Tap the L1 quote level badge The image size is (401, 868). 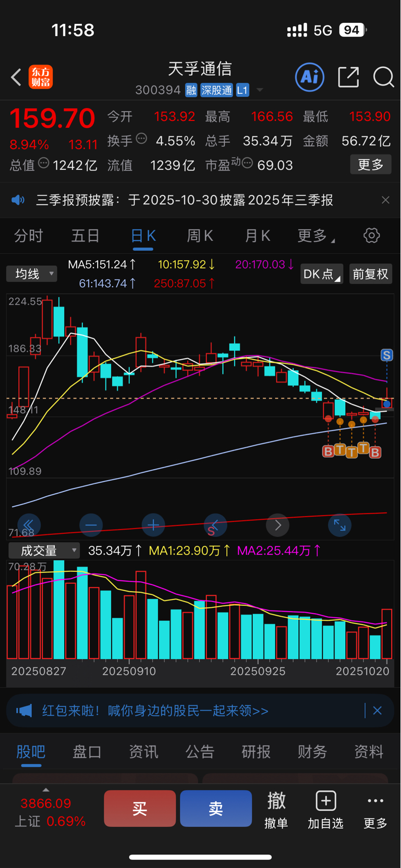point(242,90)
